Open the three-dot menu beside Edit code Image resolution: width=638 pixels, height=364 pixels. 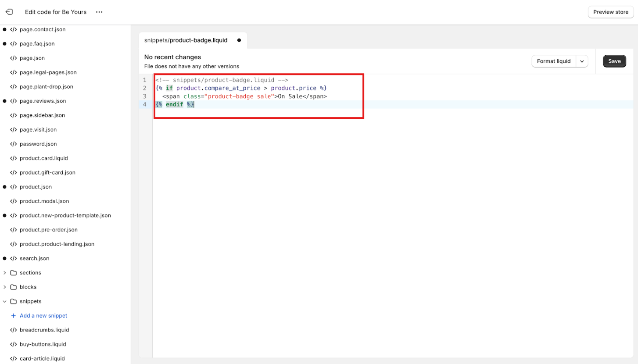pos(99,12)
